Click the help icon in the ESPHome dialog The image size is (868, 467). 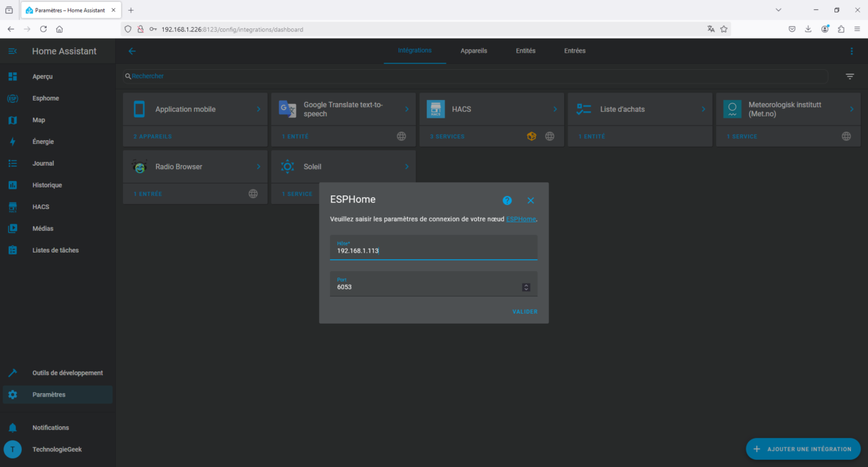(507, 200)
